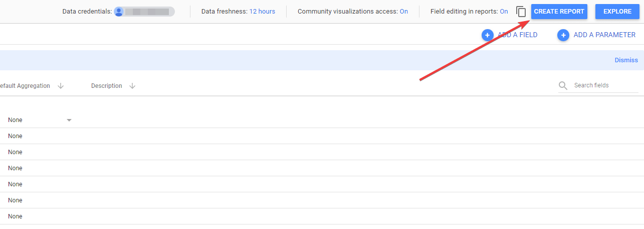Click Add a Field label

click(x=518, y=35)
